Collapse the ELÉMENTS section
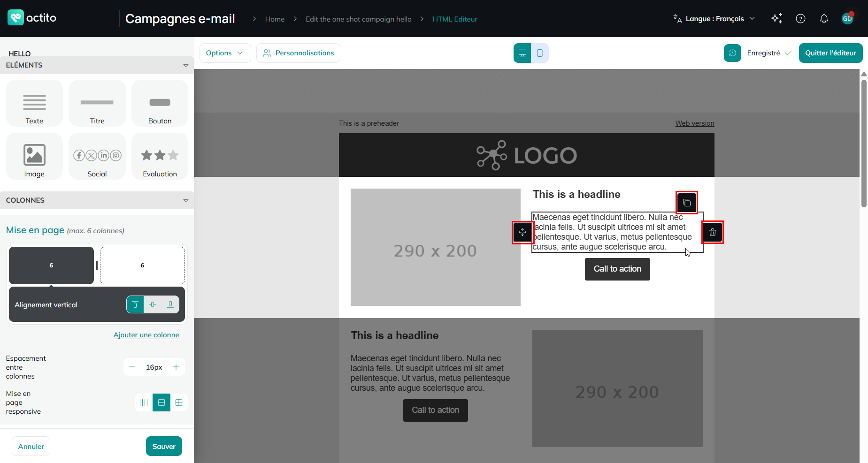Viewport: 868px width, 463px height. 186,65
